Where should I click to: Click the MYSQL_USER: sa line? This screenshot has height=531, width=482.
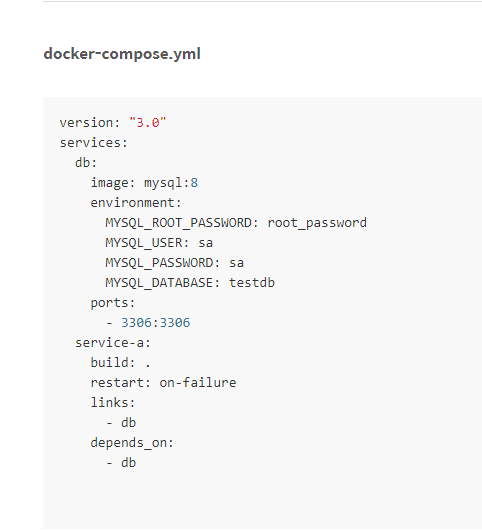[x=159, y=243]
